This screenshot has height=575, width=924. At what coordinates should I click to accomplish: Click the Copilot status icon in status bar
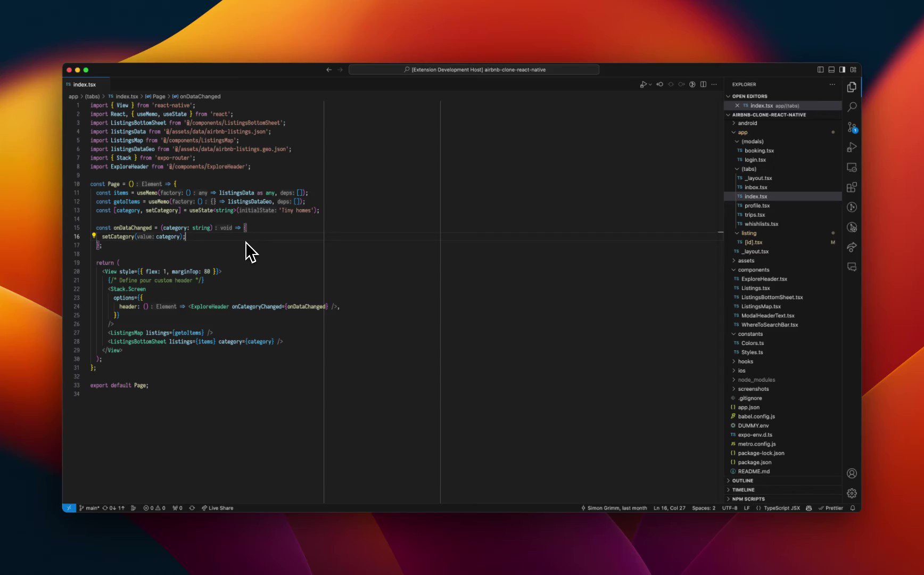point(808,508)
